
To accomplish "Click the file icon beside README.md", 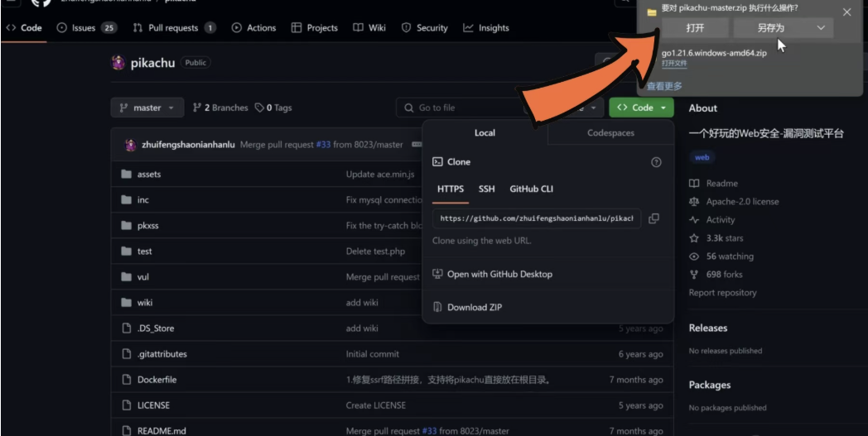I will 126,431.
